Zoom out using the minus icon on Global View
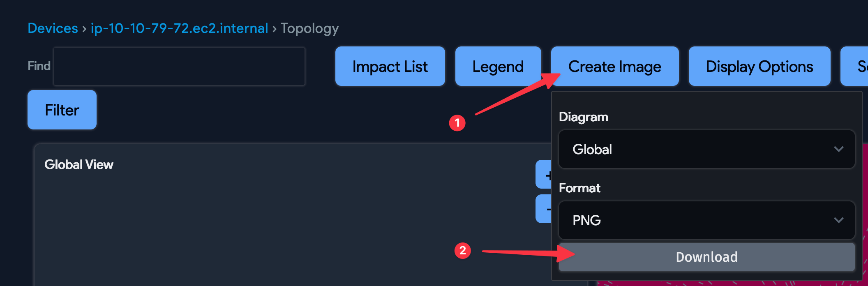The width and height of the screenshot is (868, 286). point(548,209)
